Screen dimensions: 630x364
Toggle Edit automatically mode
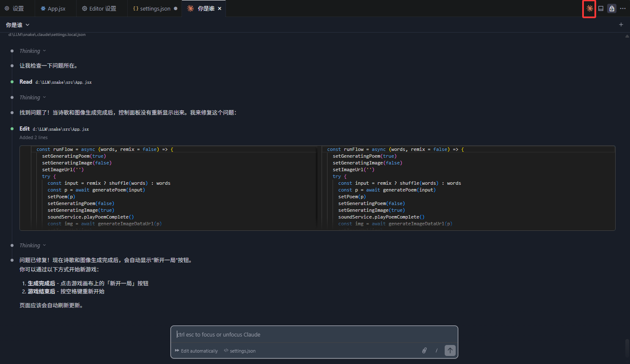click(x=196, y=351)
